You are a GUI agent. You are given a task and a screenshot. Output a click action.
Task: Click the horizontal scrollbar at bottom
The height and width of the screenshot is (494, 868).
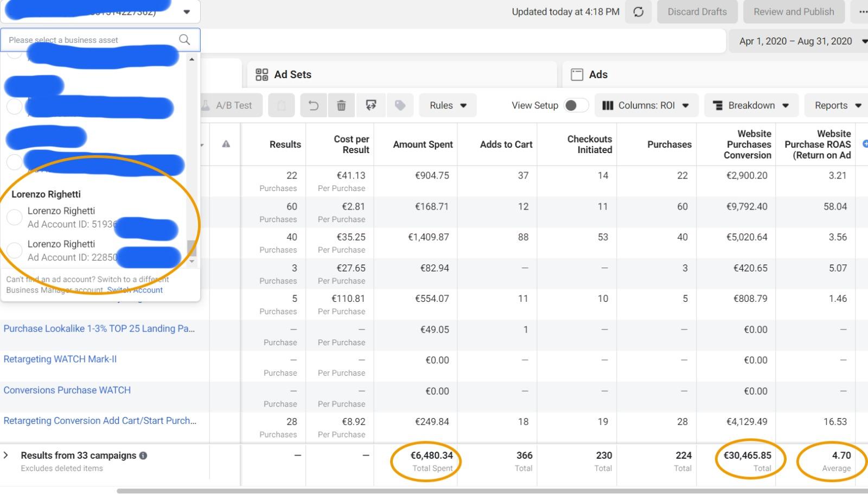click(488, 491)
